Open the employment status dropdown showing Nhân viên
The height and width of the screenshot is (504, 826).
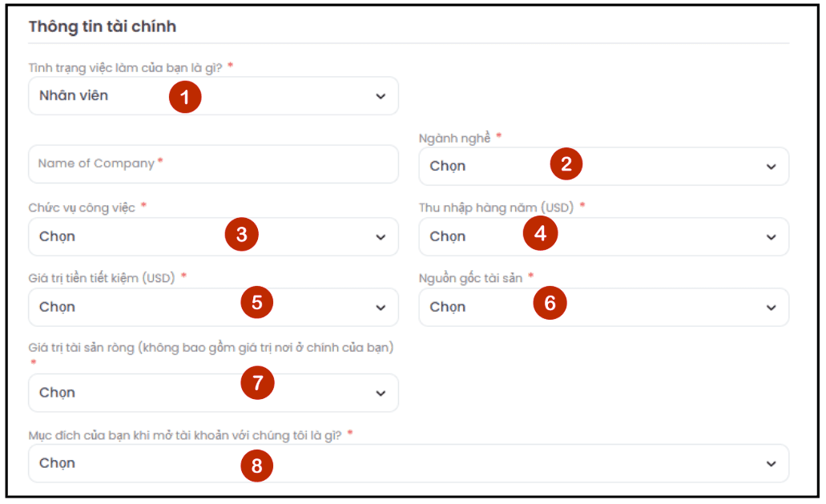213,96
